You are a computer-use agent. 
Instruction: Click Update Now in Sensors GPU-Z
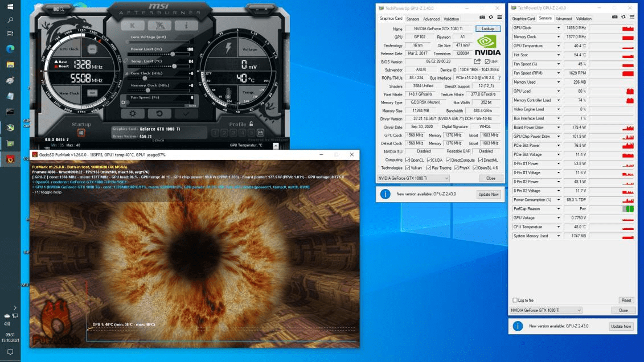coord(621,326)
